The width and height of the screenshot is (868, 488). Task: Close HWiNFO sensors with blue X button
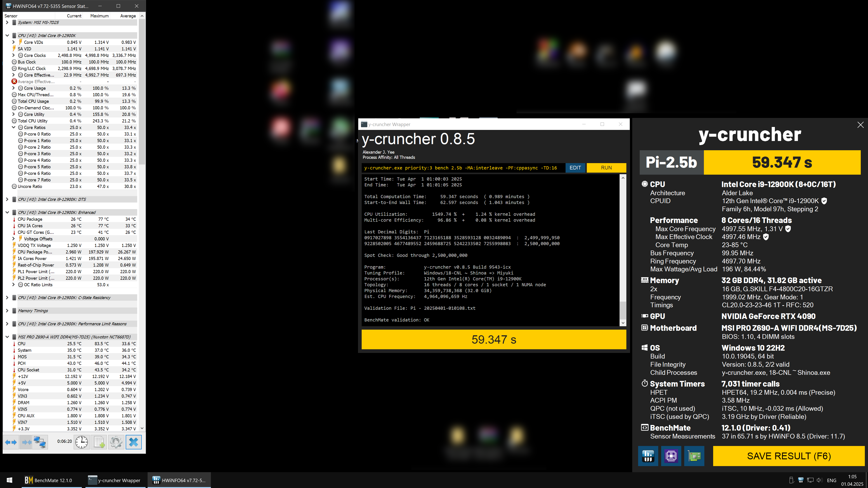click(x=134, y=442)
